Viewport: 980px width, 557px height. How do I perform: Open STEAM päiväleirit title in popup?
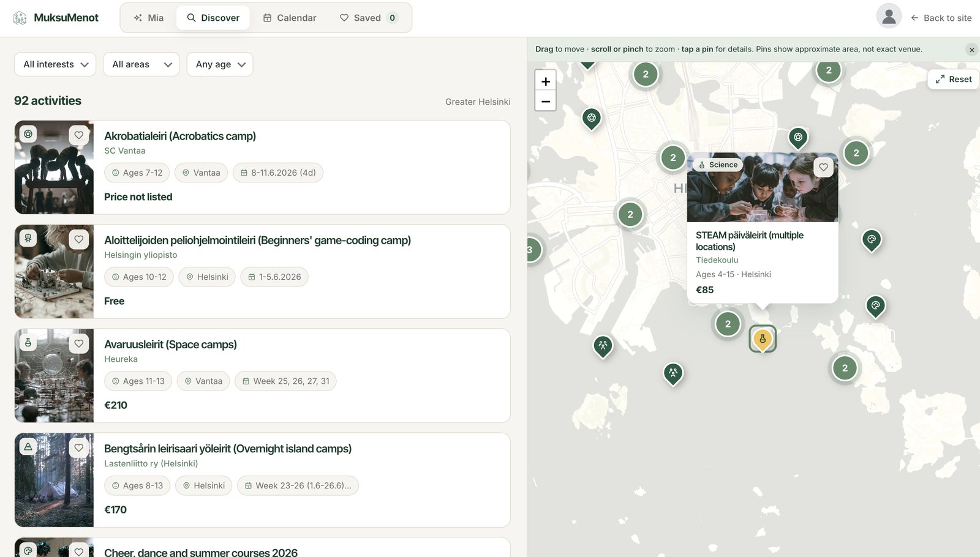point(750,241)
